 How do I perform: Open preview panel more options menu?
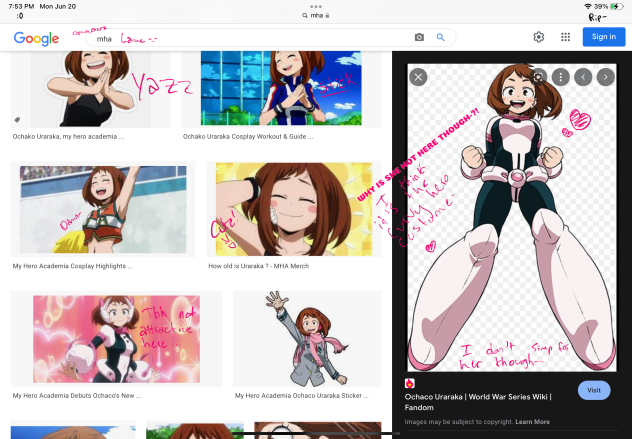click(561, 77)
